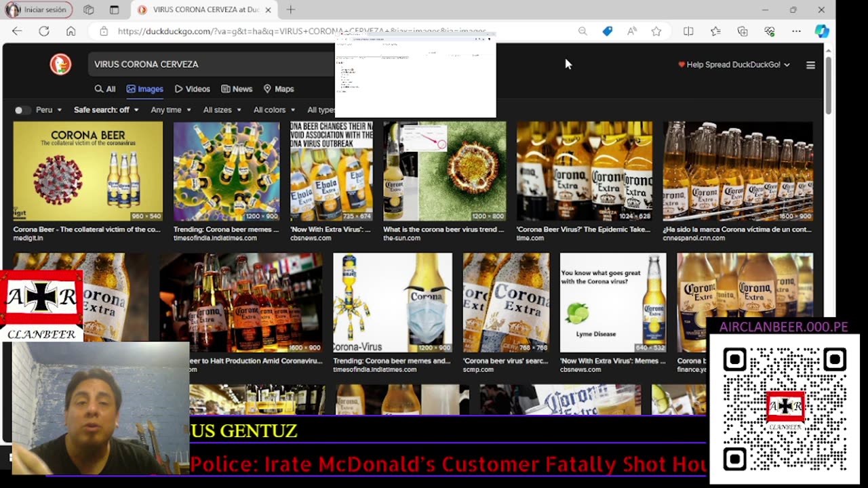The width and height of the screenshot is (868, 488).
Task: Open zoom magnifier icon in address bar
Action: pyautogui.click(x=583, y=31)
